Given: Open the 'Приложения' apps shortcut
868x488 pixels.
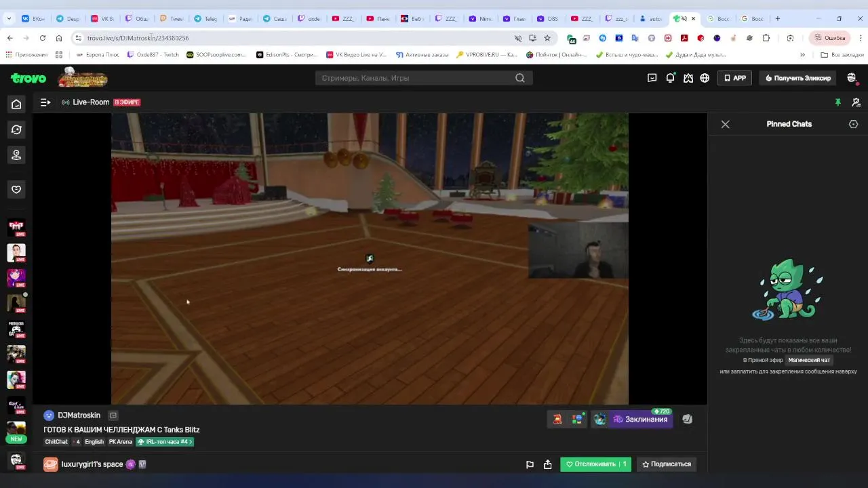Looking at the screenshot, I should coord(26,55).
